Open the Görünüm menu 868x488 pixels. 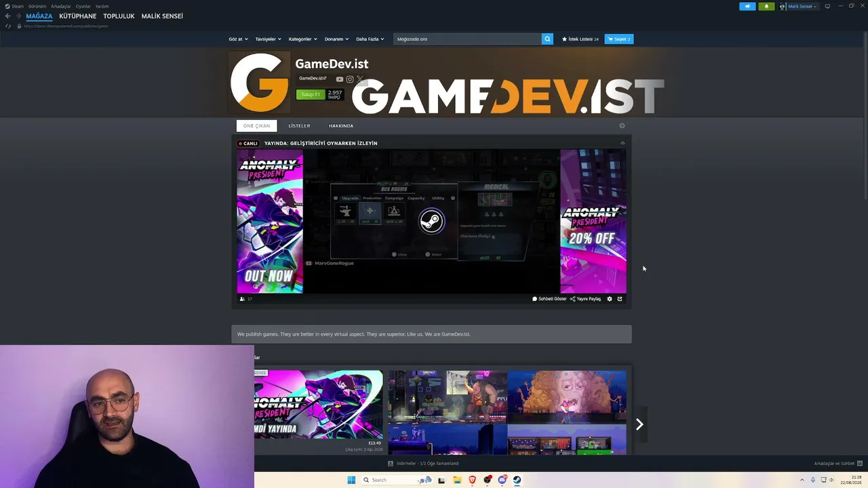37,6
